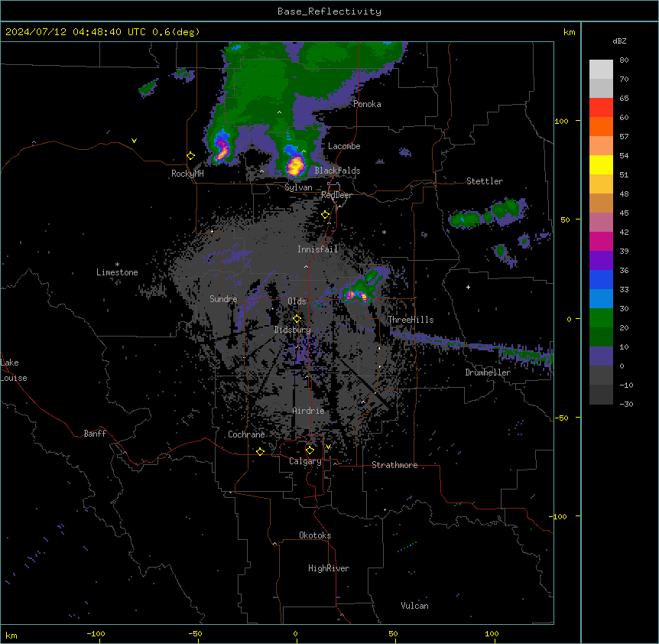Click the ThreeHills city label
Viewport: 659px width, 644px height.
pyautogui.click(x=411, y=320)
